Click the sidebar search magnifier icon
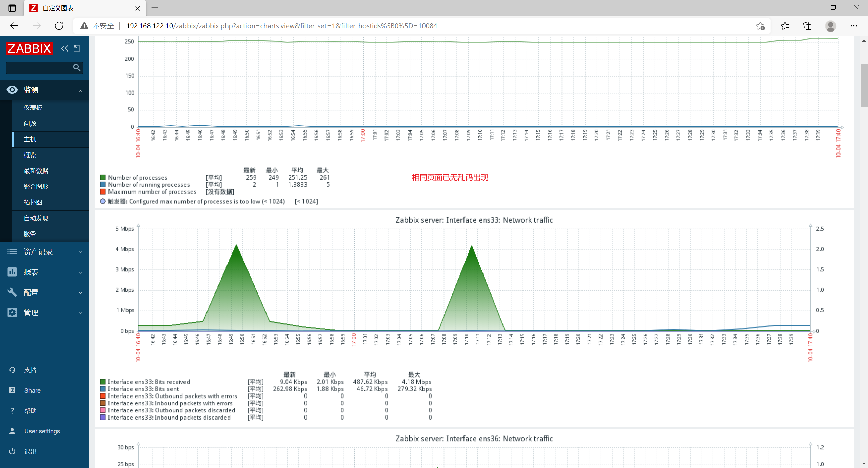This screenshot has width=868, height=468. (77, 68)
